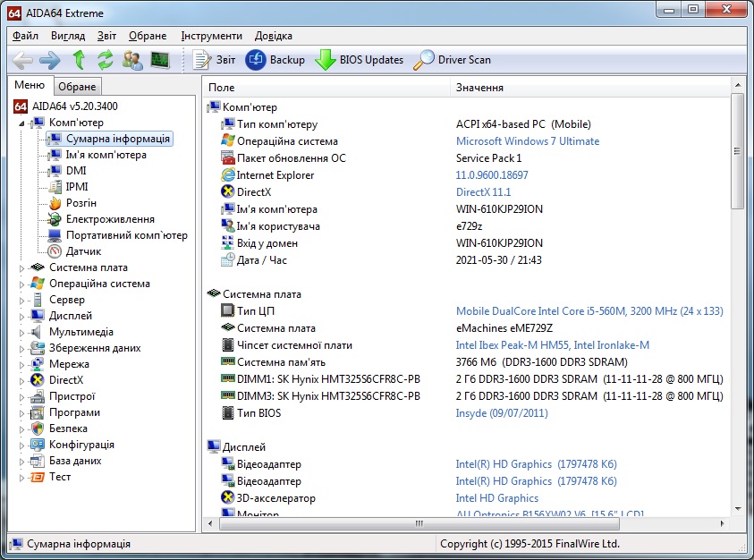This screenshot has width=754, height=560.
Task: Click the 11.0.9600.18697 Internet Explorer link
Action: 492,175
